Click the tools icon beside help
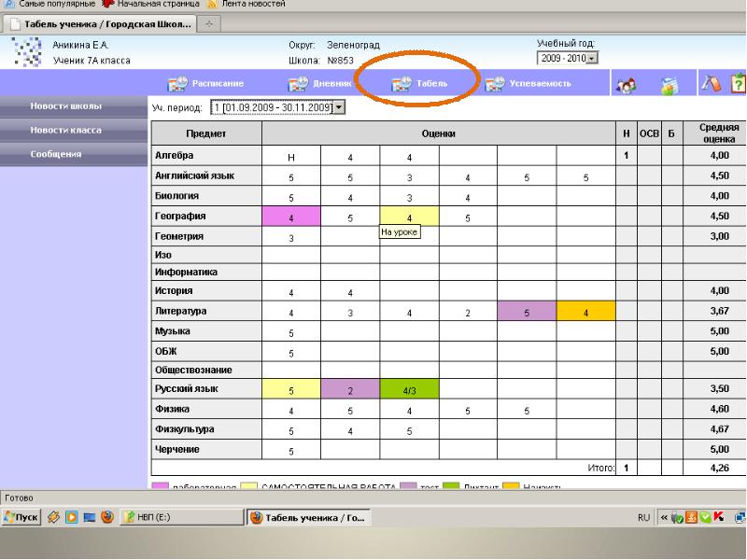Screen dimensions: 747x560 [710, 85]
